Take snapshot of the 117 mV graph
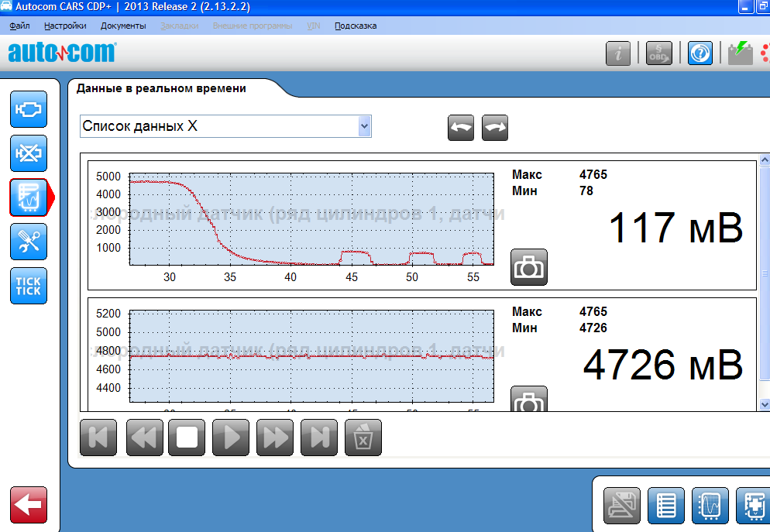 click(x=529, y=267)
